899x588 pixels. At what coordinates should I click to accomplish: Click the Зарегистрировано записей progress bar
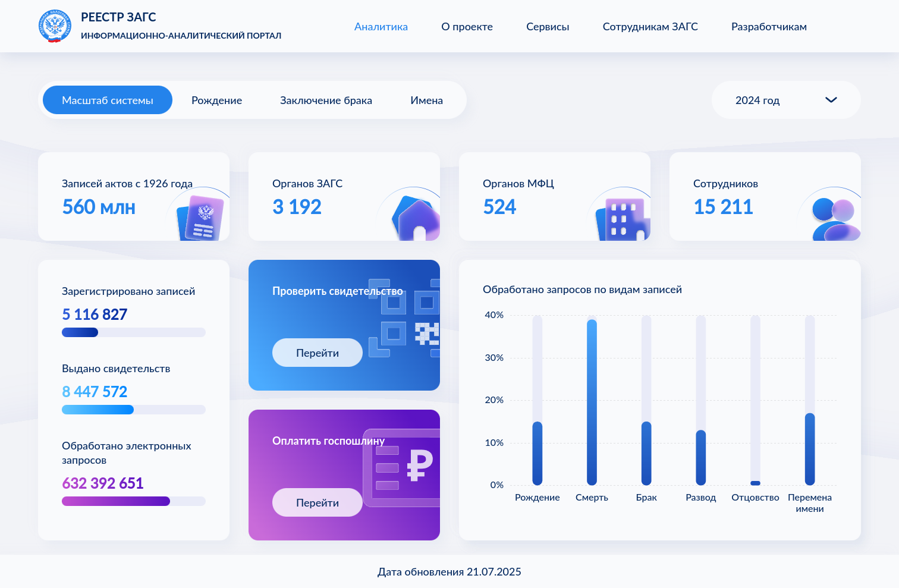point(134,332)
